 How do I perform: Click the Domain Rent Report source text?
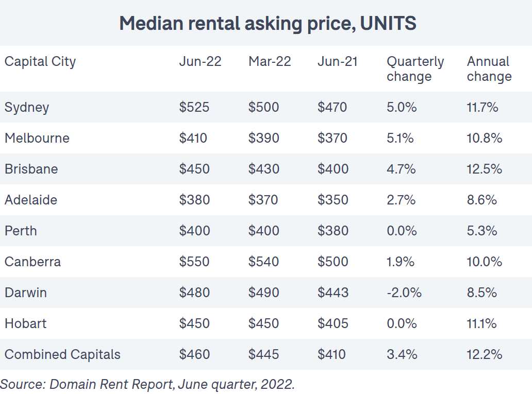click(147, 384)
